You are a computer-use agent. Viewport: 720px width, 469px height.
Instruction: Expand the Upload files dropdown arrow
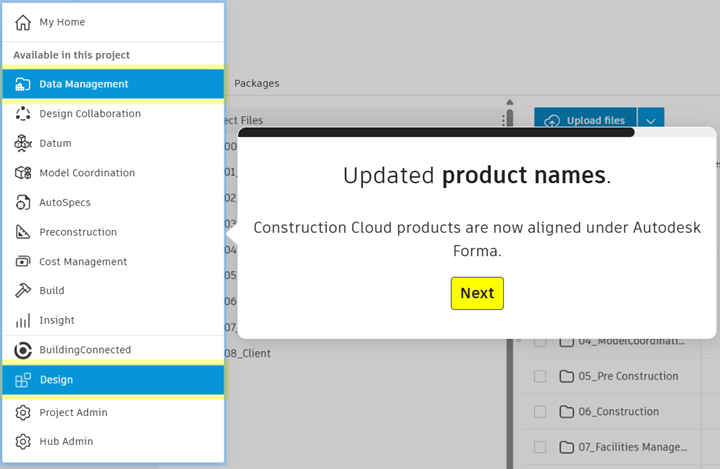tap(650, 120)
